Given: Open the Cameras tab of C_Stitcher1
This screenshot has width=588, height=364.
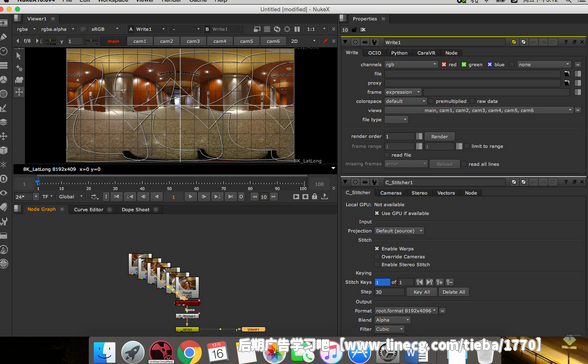Looking at the screenshot, I should (391, 193).
